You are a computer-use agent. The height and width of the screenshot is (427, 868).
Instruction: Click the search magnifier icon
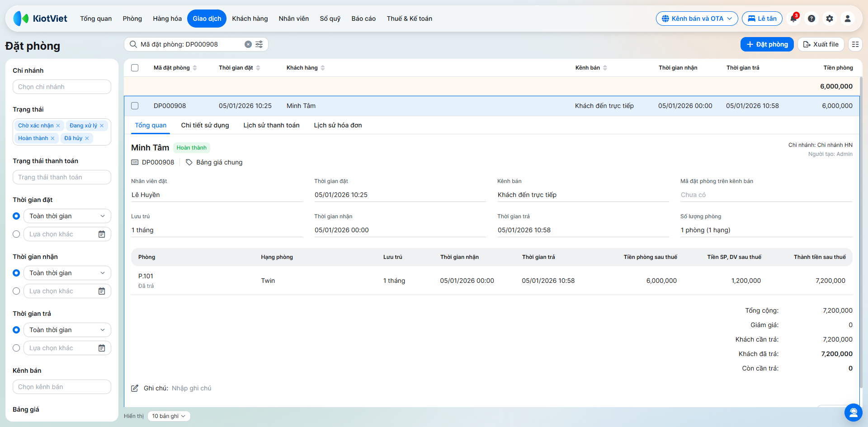(x=133, y=44)
